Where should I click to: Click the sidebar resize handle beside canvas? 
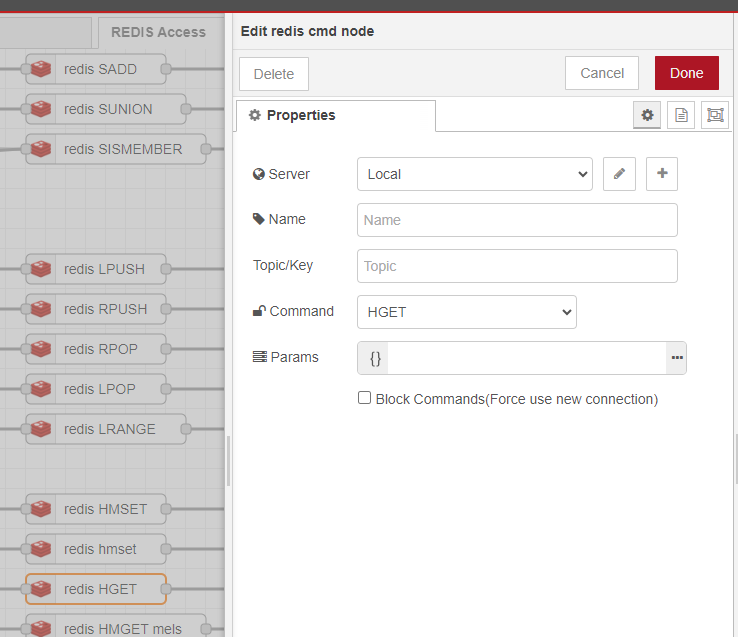228,460
